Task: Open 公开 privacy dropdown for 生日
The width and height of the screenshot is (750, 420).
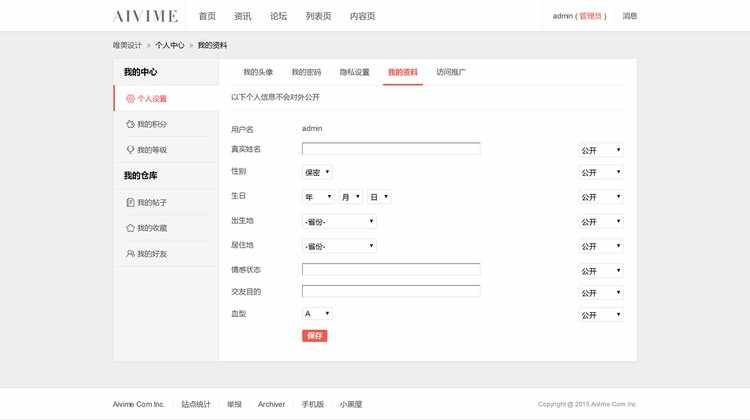Action: click(x=600, y=197)
